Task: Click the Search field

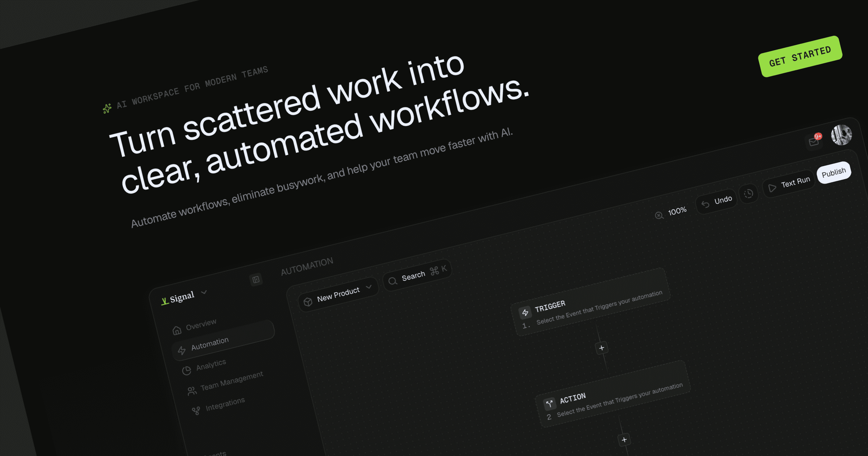Action: point(417,275)
